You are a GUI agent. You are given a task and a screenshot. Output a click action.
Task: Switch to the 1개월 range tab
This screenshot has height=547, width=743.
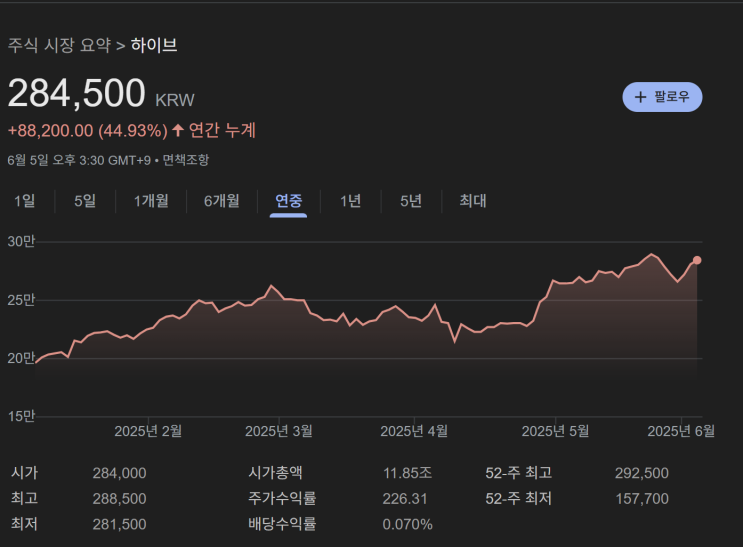click(151, 201)
